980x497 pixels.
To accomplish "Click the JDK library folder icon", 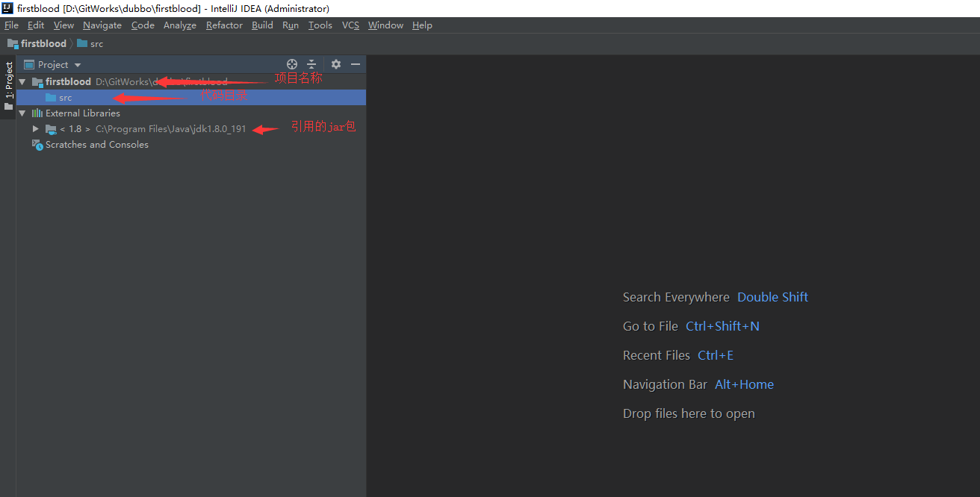I will [51, 129].
